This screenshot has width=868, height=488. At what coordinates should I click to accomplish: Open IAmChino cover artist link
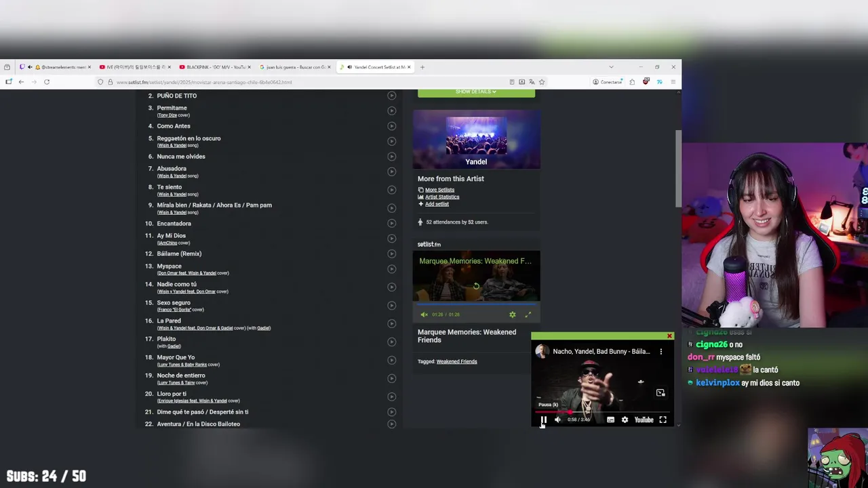point(167,243)
